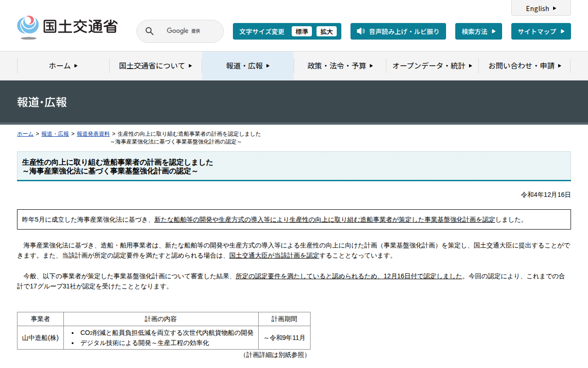Click the 山中造船(株) table cell
Screen dimensions: 588x368
coord(40,338)
